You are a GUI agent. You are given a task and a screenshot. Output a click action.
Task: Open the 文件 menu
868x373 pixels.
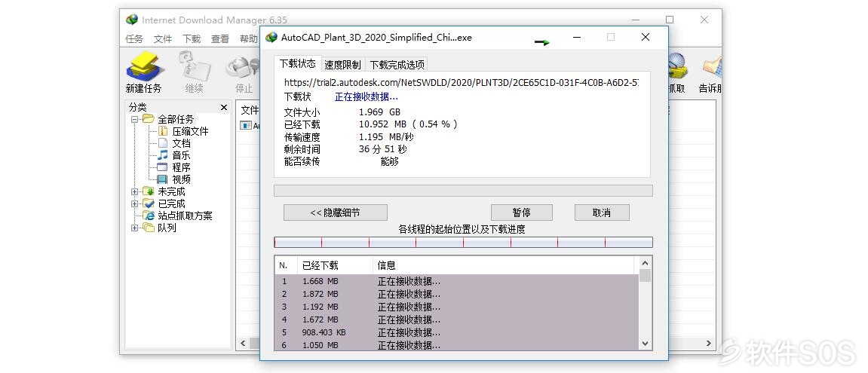[x=163, y=38]
